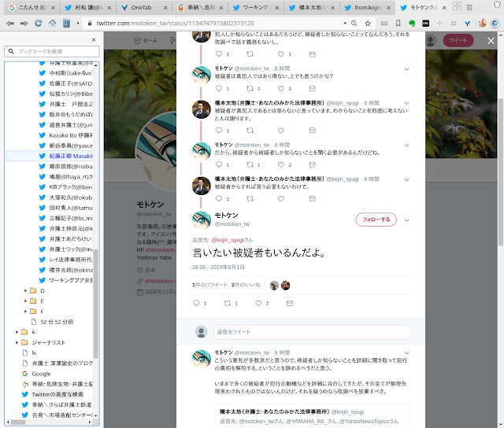
Task: Open 橋本太地 avatar on 被疑者が真犯人 tweet
Action: (202, 109)
